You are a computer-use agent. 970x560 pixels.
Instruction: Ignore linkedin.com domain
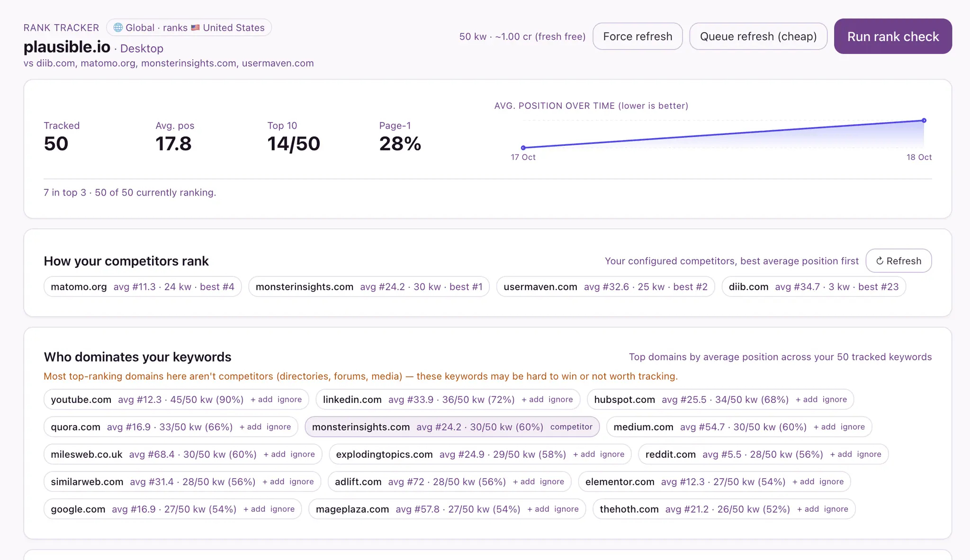561,400
